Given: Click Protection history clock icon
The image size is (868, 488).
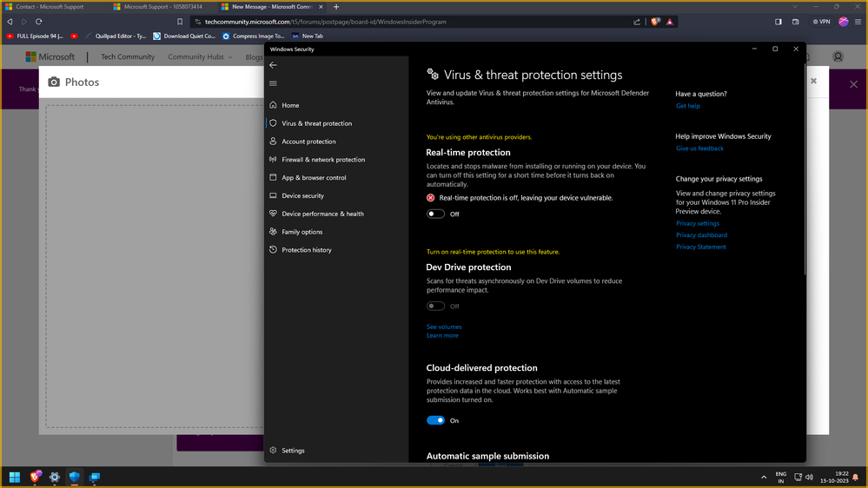Looking at the screenshot, I should tap(273, 250).
